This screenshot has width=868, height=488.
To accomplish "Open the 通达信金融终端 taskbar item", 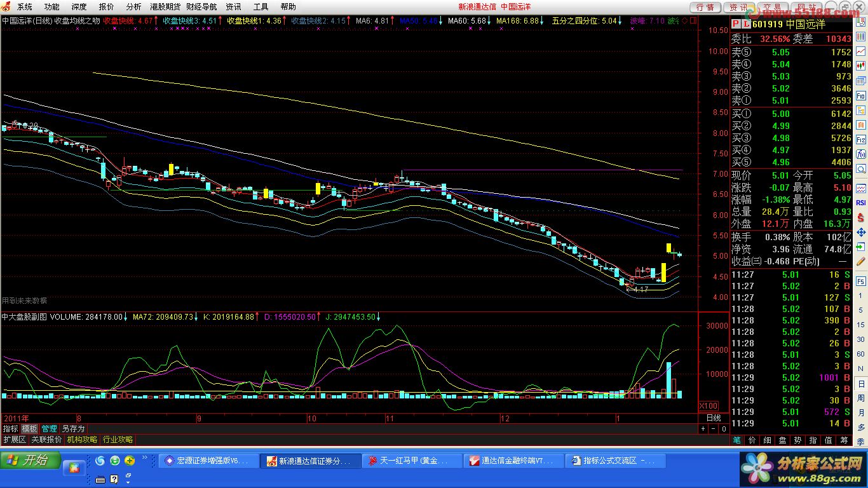I will coord(513,461).
